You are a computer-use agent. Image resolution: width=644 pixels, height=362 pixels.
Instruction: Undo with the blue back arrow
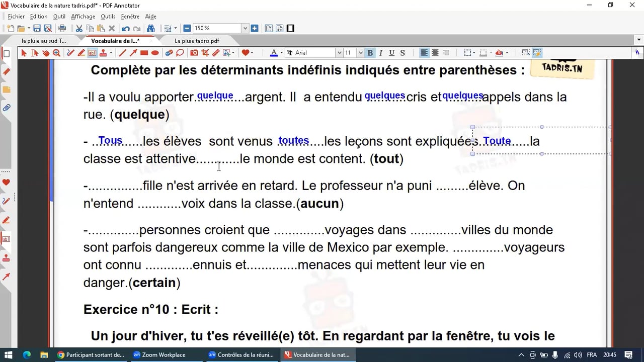126,28
